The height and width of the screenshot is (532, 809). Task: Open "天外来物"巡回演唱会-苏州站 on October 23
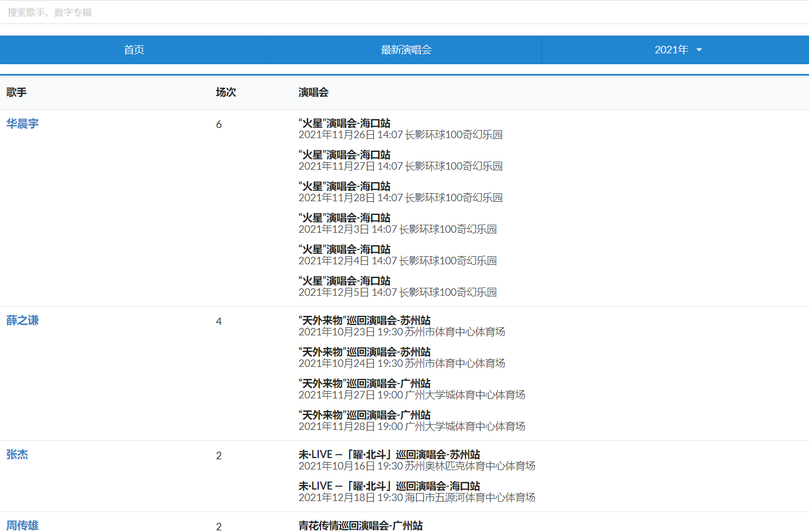click(x=364, y=320)
